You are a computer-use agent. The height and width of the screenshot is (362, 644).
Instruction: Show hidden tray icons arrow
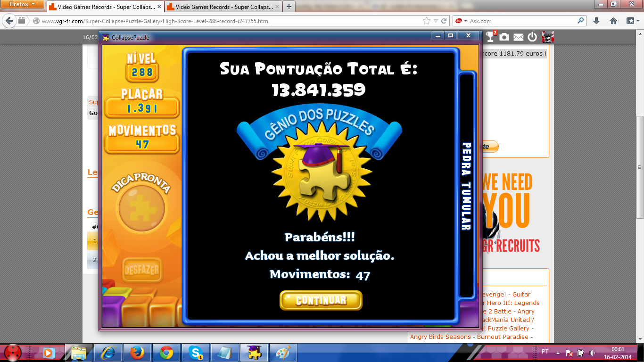pos(558,353)
